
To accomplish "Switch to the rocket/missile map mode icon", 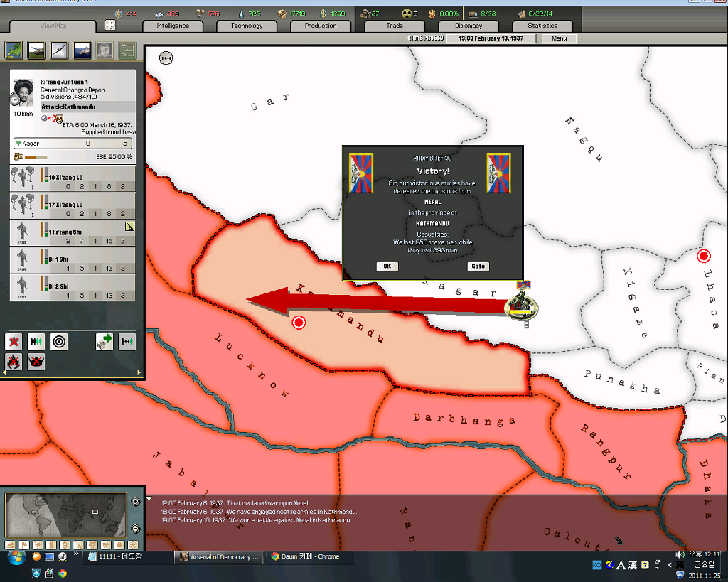I will pyautogui.click(x=78, y=545).
